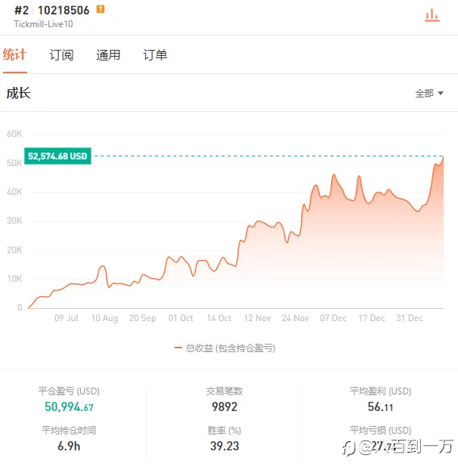Screen dimensions: 458x476
Task: Click the account number 10218506
Action: click(x=63, y=11)
